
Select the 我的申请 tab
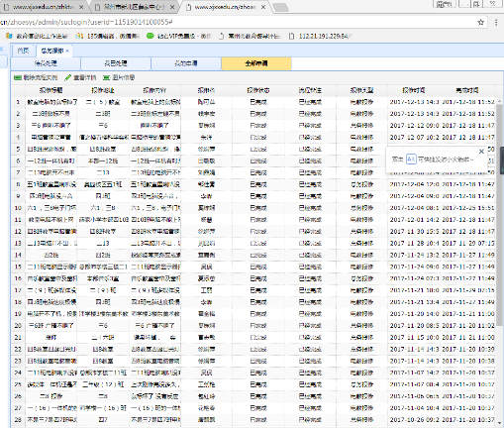186,63
